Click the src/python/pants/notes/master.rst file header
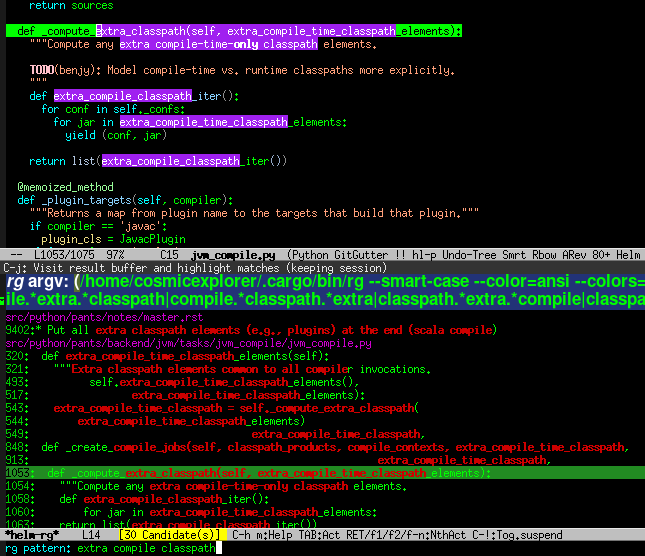The image size is (645, 556). coord(104,317)
